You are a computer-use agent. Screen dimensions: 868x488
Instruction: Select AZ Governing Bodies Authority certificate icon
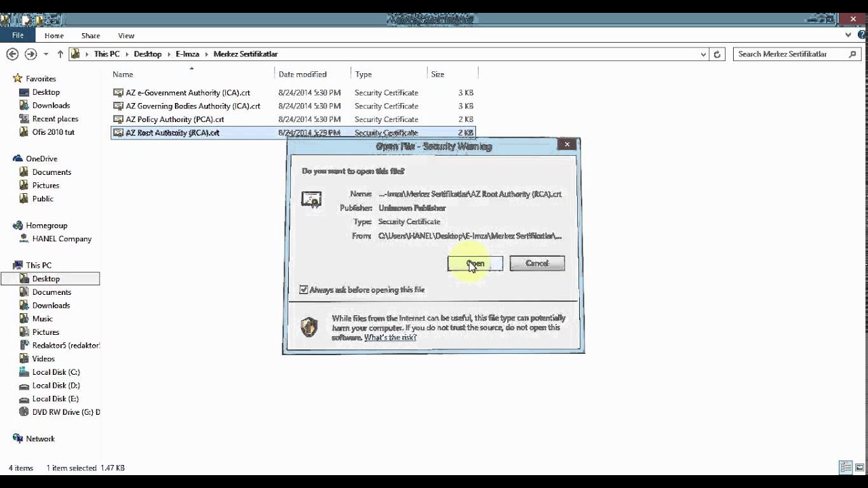[x=118, y=106]
